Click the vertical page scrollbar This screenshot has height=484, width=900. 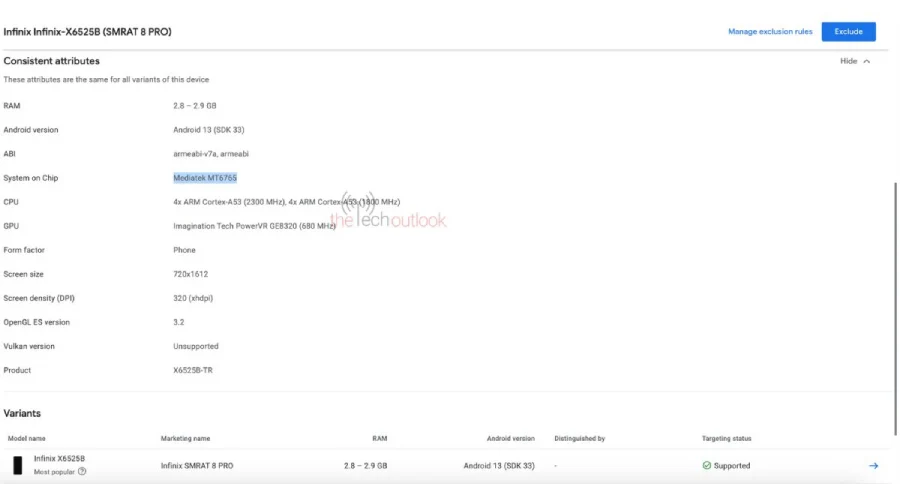[x=895, y=309]
